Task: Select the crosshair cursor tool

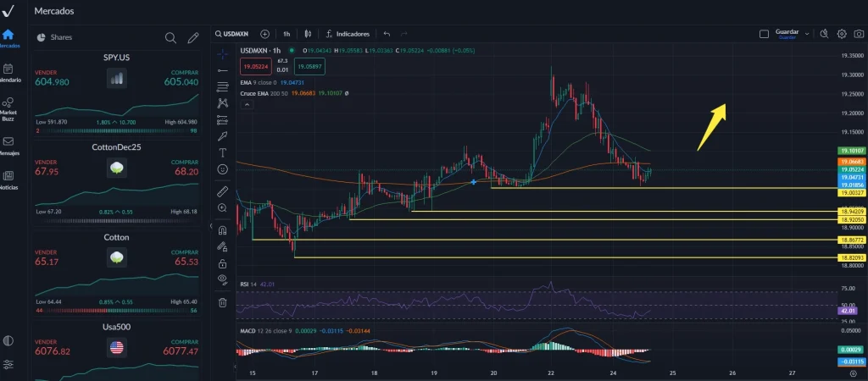Action: pyautogui.click(x=223, y=54)
